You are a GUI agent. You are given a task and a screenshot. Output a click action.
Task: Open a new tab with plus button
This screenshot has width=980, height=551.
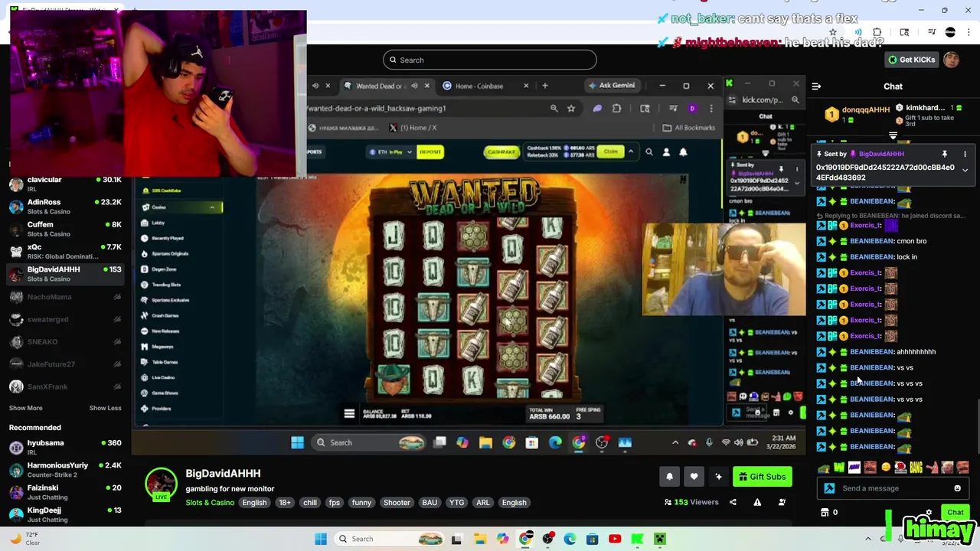click(x=545, y=86)
